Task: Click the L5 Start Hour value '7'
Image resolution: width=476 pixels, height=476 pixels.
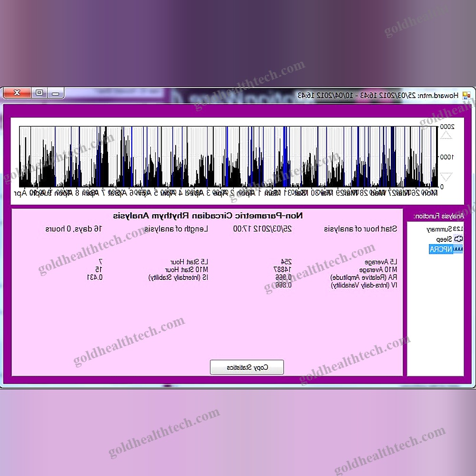Action: [101, 262]
